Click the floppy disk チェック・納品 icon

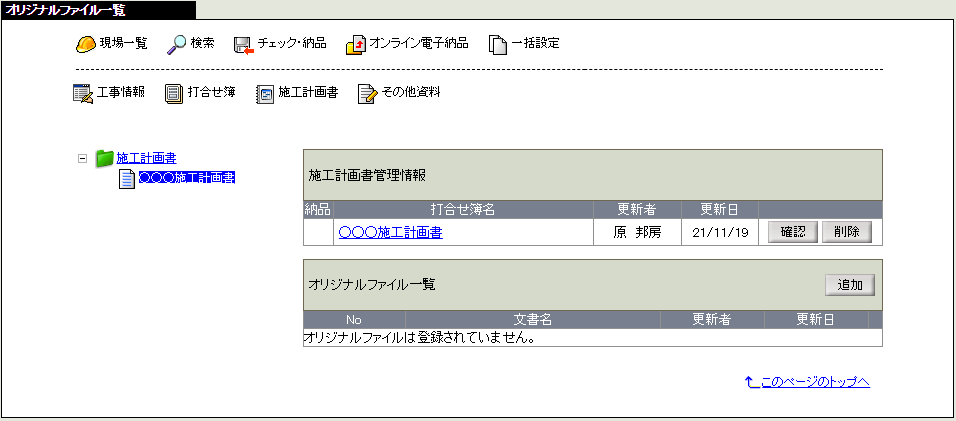point(244,46)
